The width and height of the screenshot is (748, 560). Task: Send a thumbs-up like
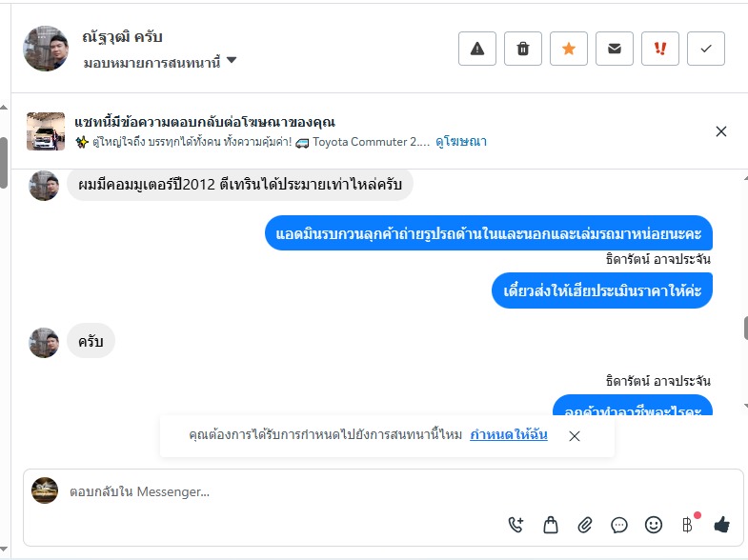click(721, 524)
